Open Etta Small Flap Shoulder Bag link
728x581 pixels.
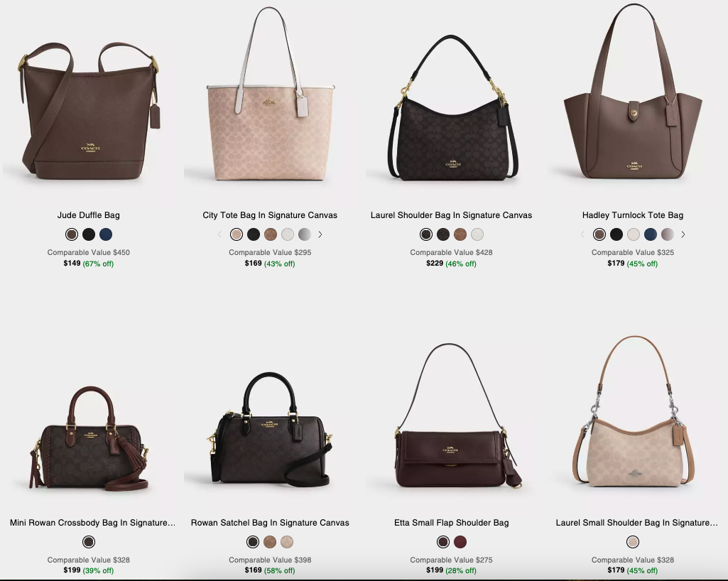(451, 523)
